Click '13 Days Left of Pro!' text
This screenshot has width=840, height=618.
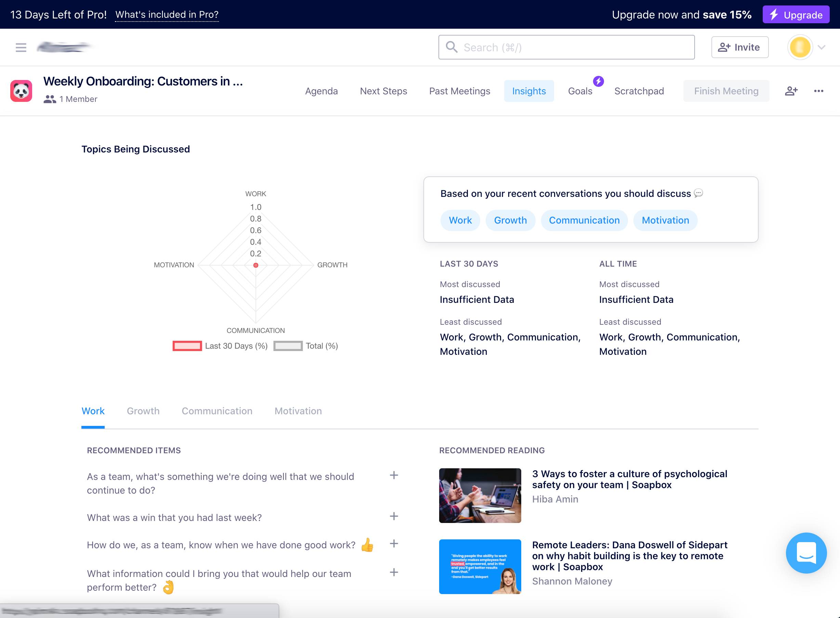58,15
